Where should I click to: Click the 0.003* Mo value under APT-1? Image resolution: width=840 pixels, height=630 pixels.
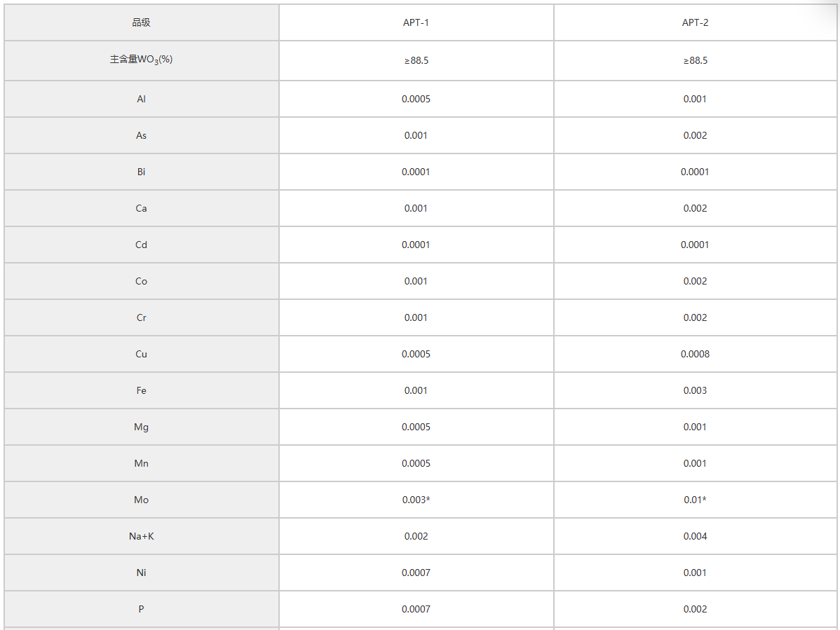(416, 500)
